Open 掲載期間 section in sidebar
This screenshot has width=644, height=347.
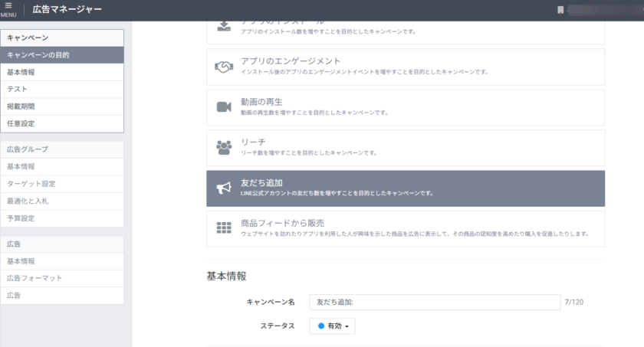(x=61, y=106)
